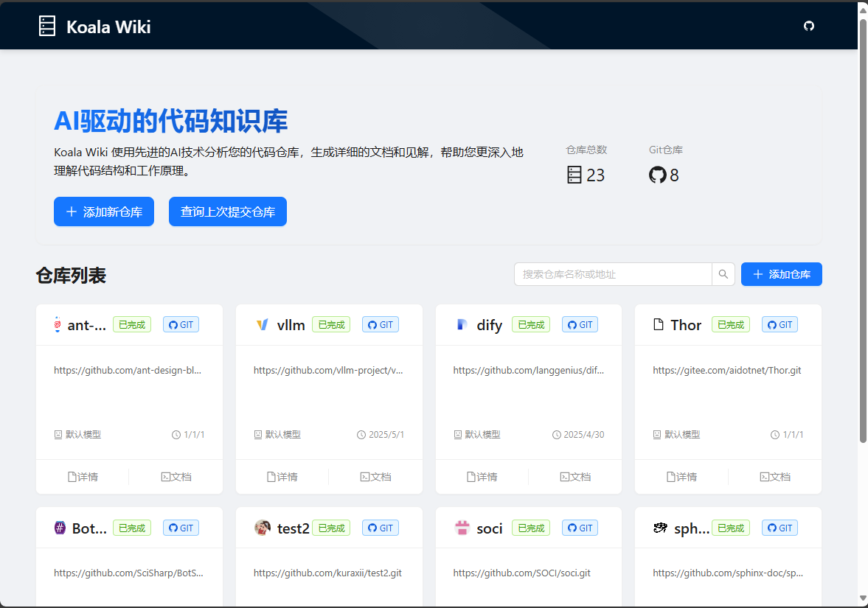Click the langgenius dify URL text
Screen dimensions: 868x608
point(529,370)
